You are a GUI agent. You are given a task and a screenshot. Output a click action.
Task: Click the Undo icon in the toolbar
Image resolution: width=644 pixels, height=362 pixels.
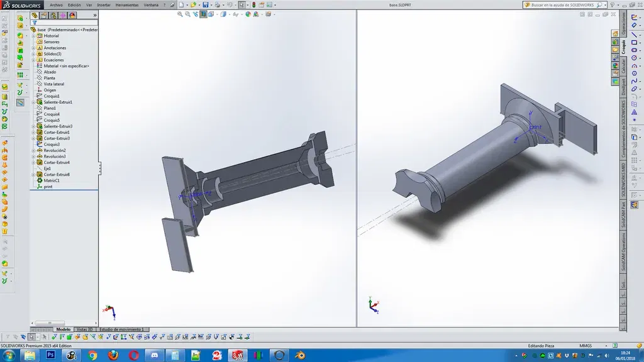228,4
